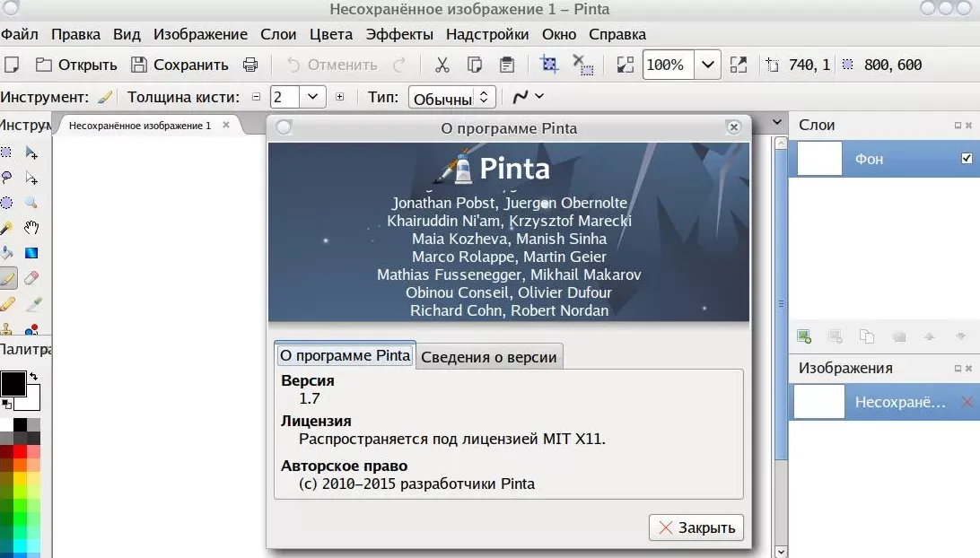
Task: Click the Paste clipboard icon
Action: point(507,65)
